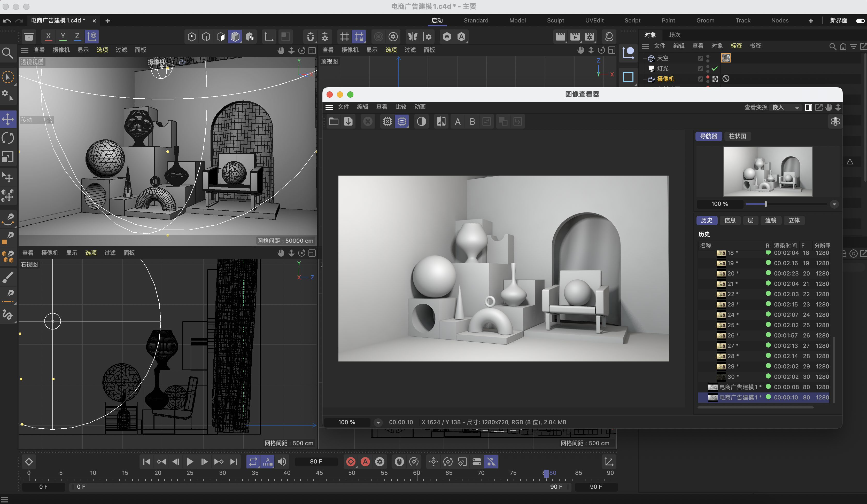This screenshot has height=504, width=867.
Task: Toggle the Z axis lock
Action: (x=77, y=36)
